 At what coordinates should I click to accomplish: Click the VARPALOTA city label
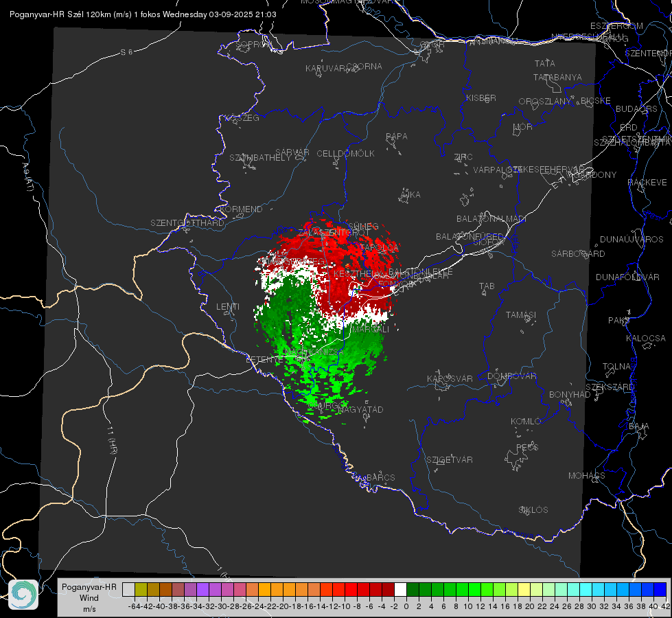(x=496, y=170)
